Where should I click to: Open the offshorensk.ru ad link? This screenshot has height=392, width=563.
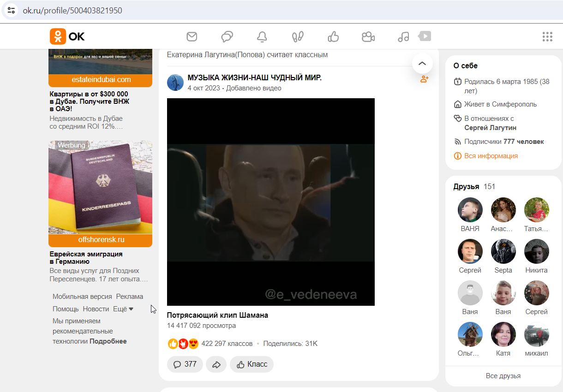(x=101, y=240)
